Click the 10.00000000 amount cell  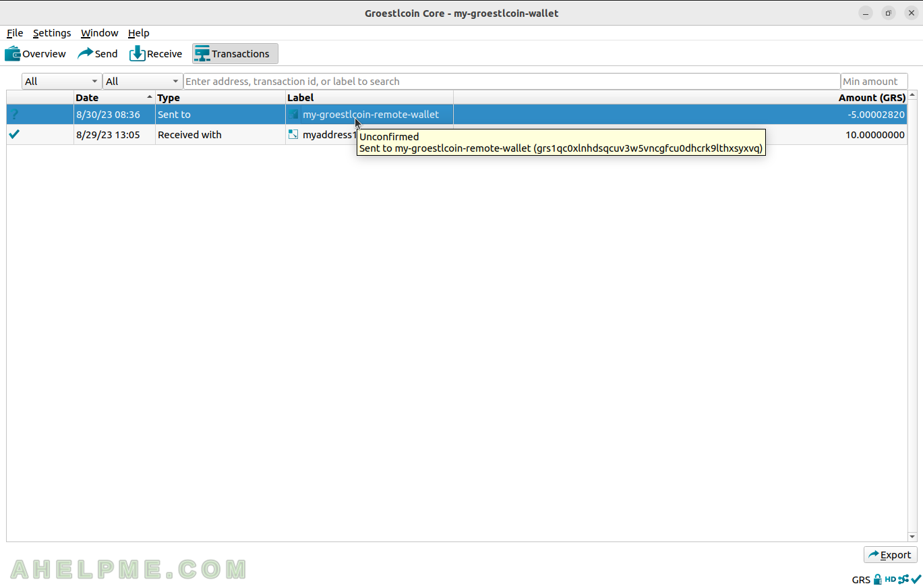point(875,135)
